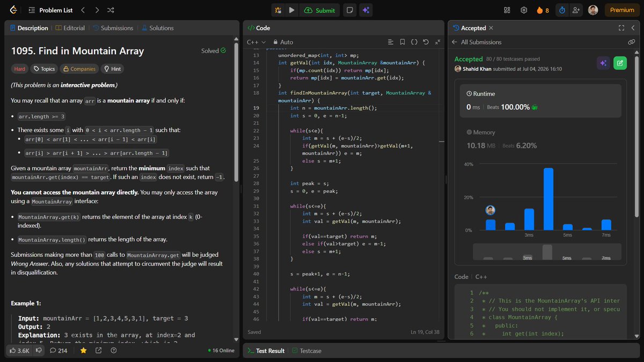Click the curly braces icon in editor
Image resolution: width=644 pixels, height=362 pixels.
pos(414,42)
